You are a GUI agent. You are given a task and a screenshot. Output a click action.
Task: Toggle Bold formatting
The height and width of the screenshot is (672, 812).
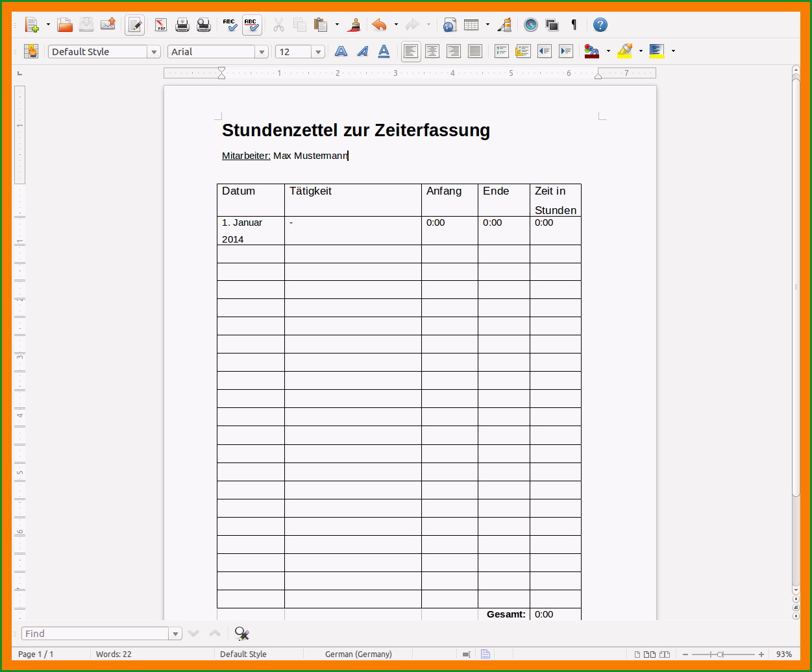pyautogui.click(x=341, y=51)
